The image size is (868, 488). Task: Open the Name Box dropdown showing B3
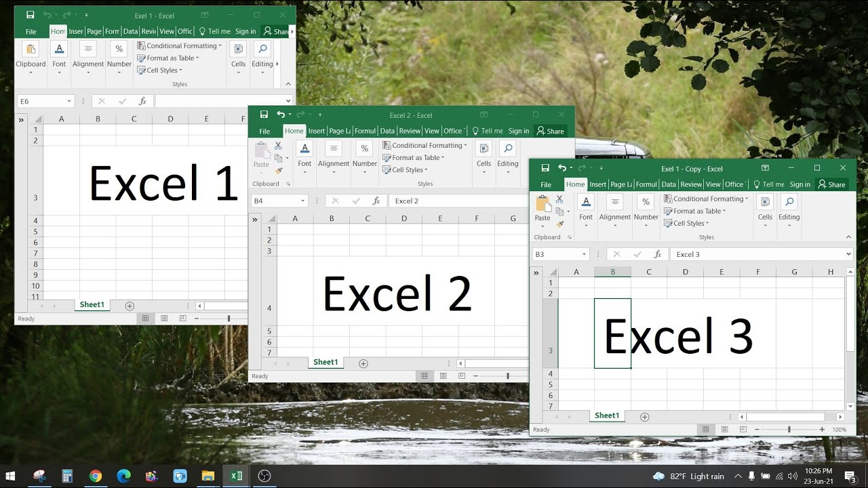(x=584, y=254)
